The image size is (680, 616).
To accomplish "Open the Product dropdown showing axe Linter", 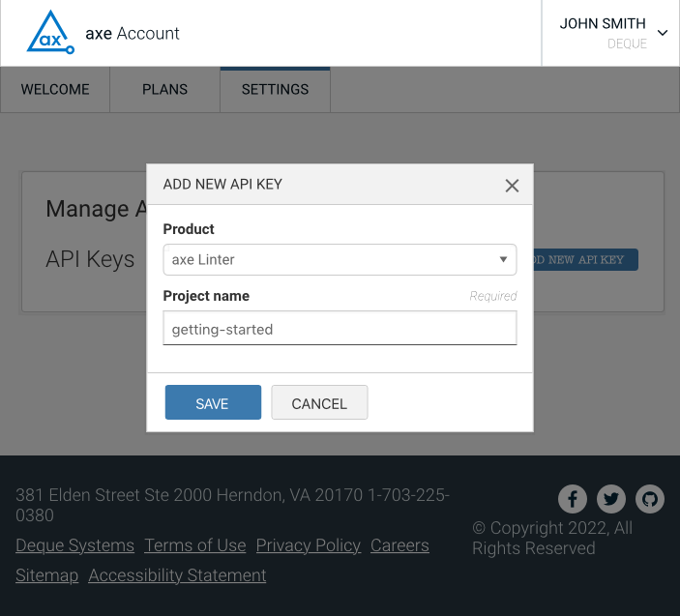I will pyautogui.click(x=340, y=259).
